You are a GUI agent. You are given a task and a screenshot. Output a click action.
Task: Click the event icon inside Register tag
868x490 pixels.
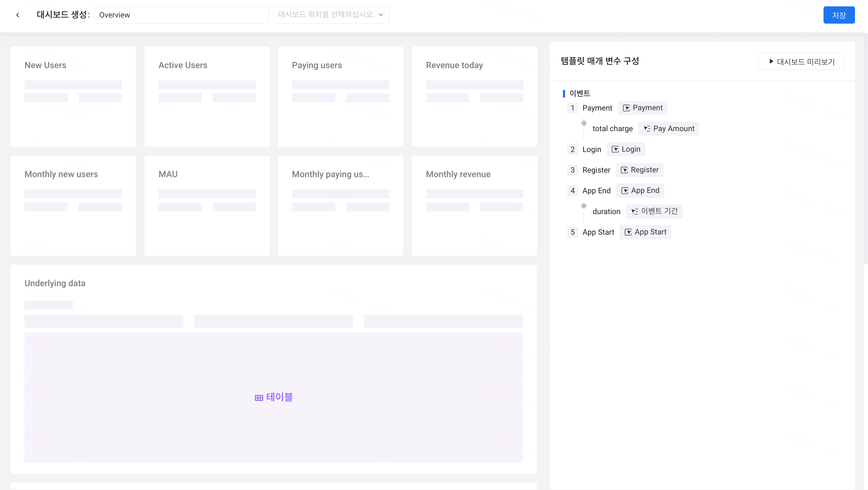(x=624, y=170)
